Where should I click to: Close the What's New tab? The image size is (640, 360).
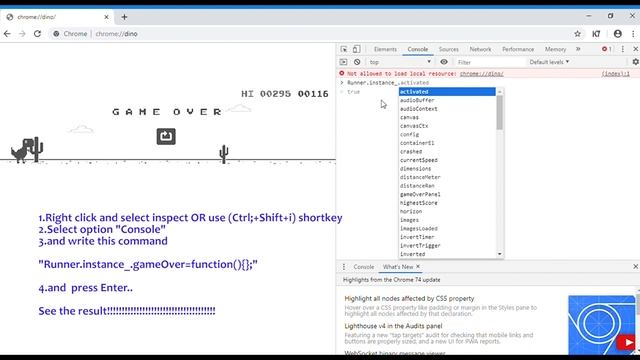tap(418, 267)
